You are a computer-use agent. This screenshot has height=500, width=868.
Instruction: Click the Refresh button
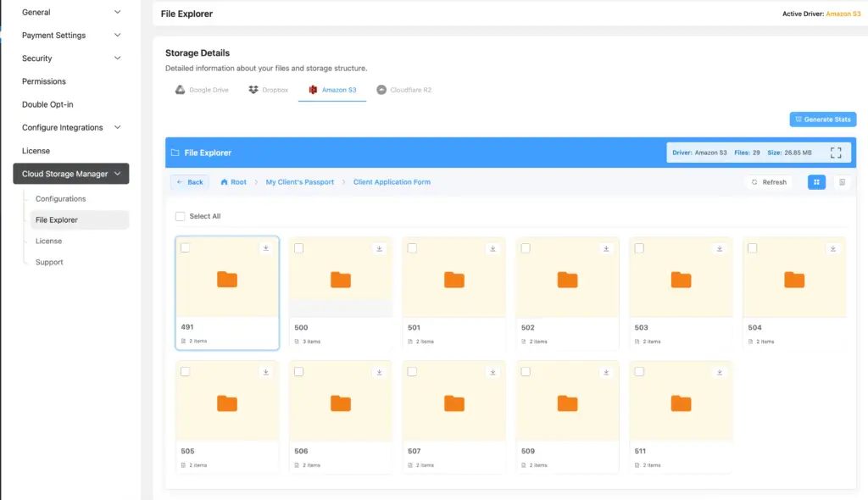coord(768,181)
